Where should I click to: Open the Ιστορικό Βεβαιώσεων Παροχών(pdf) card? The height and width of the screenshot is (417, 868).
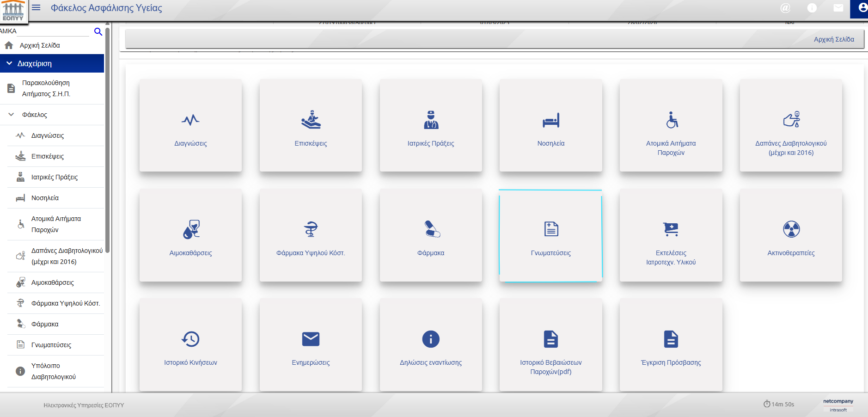click(551, 345)
